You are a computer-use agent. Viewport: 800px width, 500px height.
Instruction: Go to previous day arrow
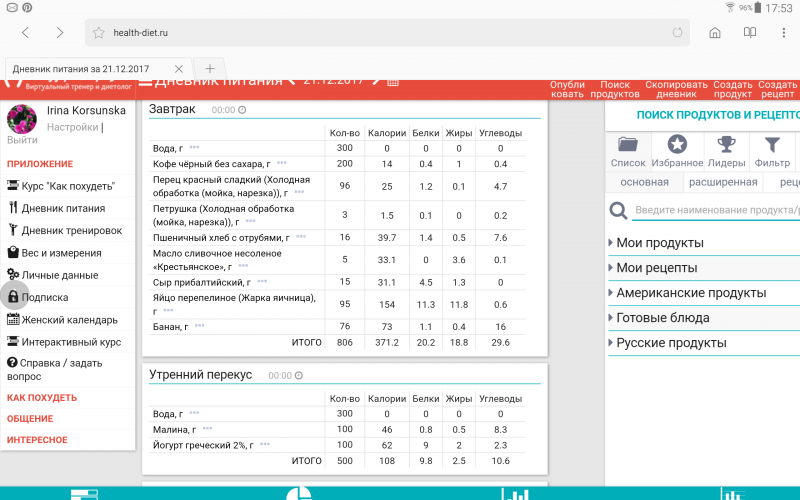tap(291, 81)
